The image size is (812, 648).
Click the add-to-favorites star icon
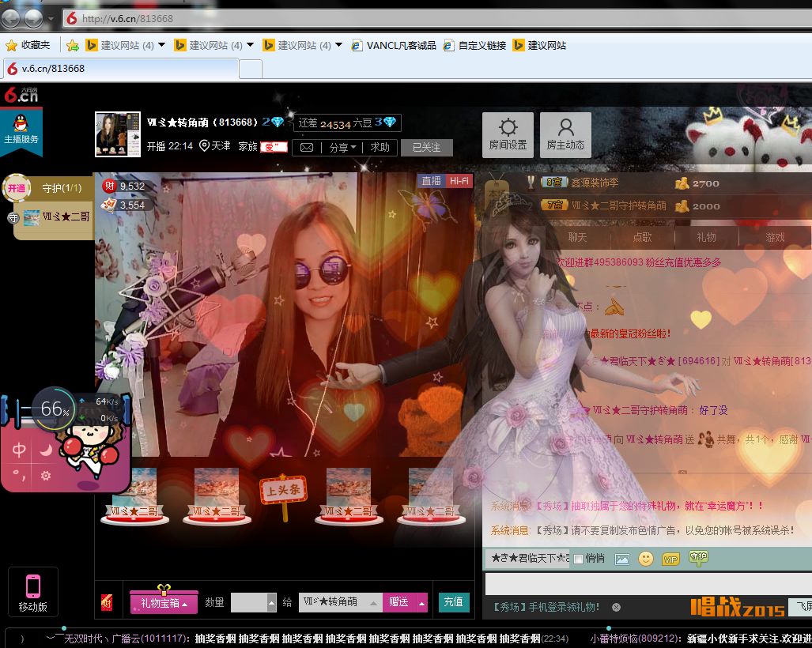[x=73, y=46]
